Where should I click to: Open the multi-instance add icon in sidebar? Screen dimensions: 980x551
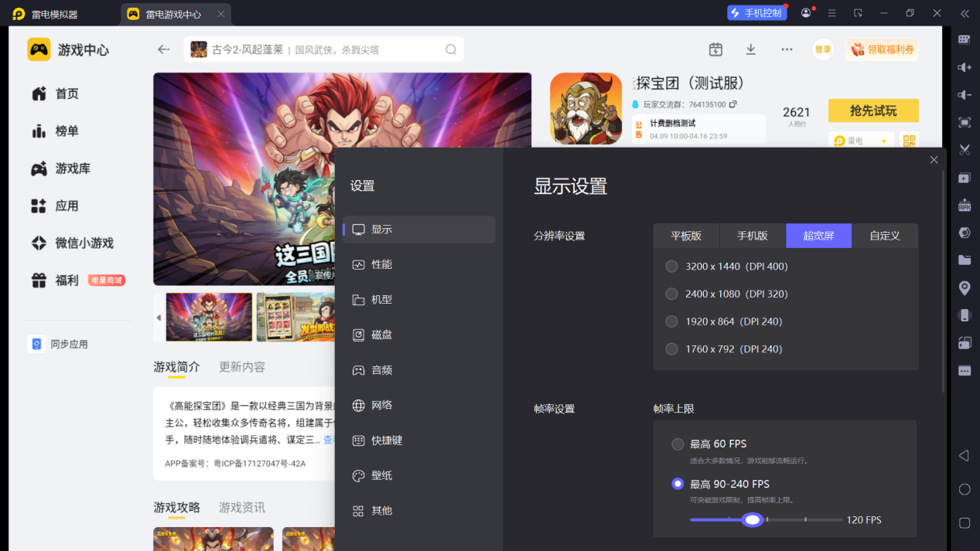[964, 178]
